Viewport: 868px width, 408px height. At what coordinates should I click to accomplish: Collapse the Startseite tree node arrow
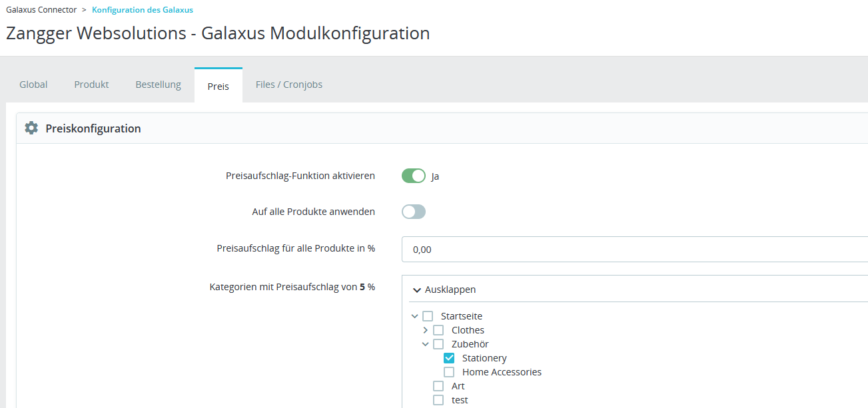415,316
